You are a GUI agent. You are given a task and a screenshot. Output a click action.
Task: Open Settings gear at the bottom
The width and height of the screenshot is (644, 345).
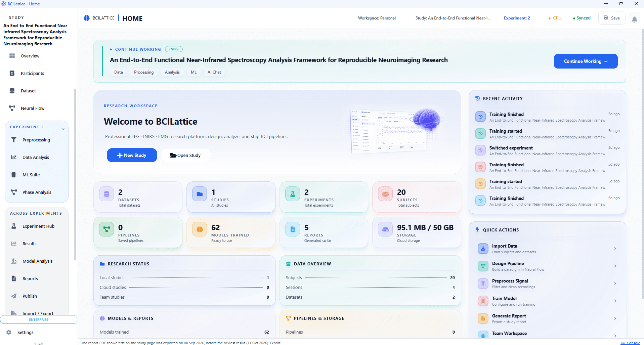click(9, 332)
